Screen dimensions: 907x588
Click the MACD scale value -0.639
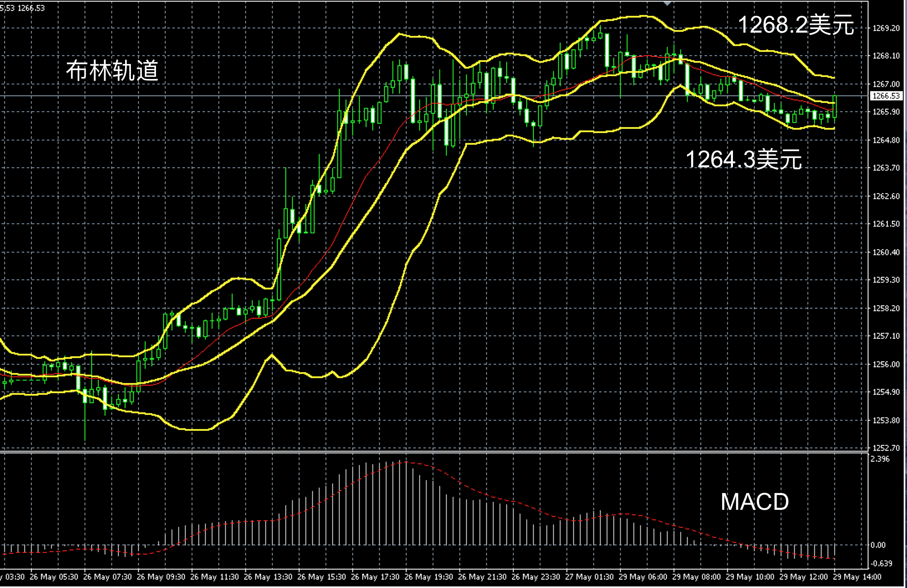pyautogui.click(x=881, y=563)
